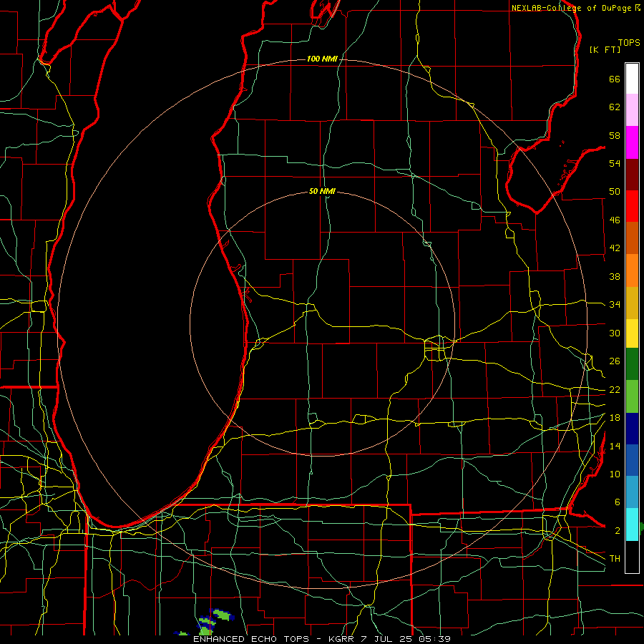Screen dimensions: 644x644
Task: Select the cyan legend swatch above 2
Action: 632,525
